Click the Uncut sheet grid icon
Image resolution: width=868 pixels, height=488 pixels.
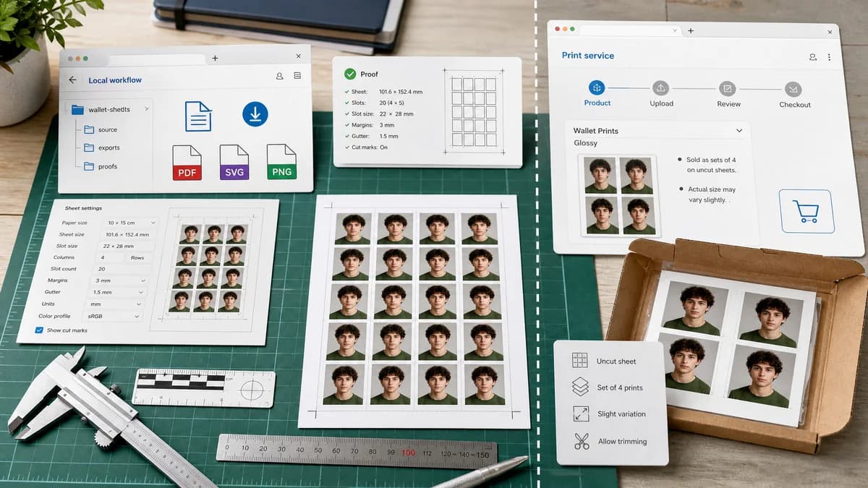[x=580, y=360]
